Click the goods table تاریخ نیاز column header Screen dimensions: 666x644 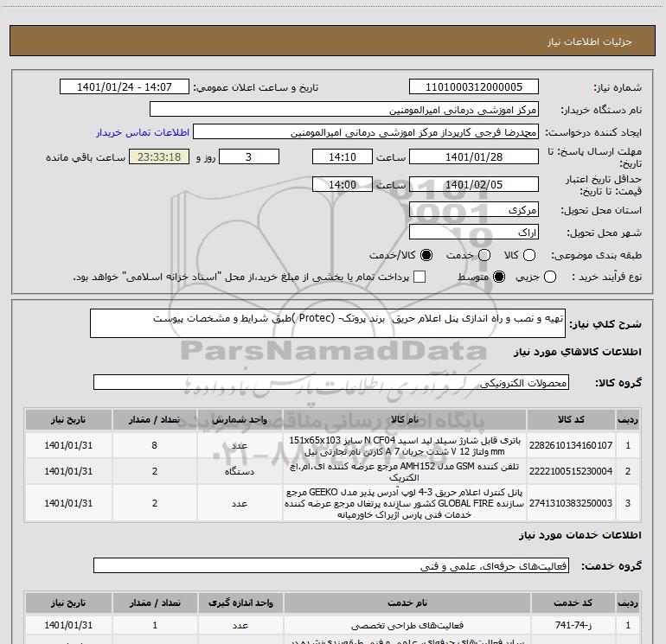[68, 420]
